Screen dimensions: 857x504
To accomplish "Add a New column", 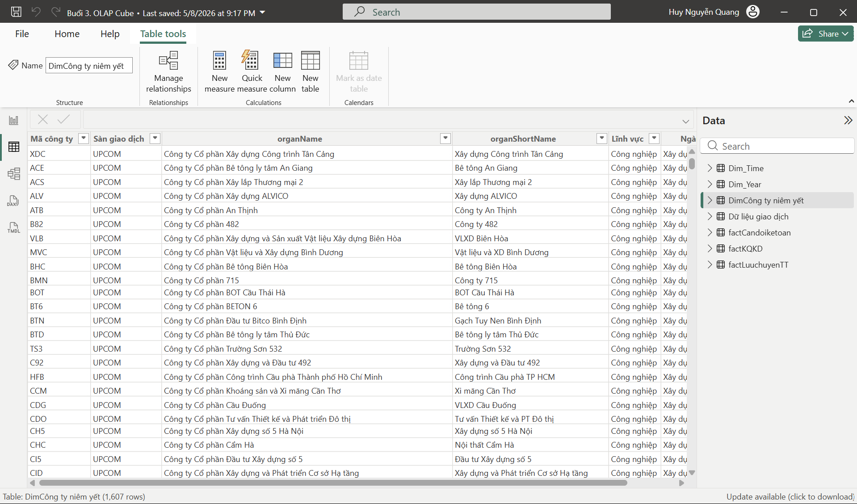I will pyautogui.click(x=282, y=71).
